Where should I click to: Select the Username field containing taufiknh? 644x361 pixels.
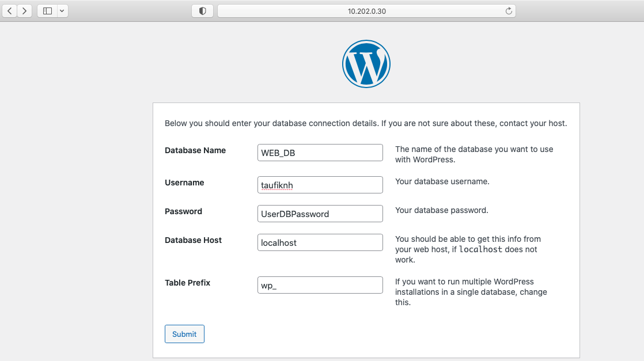[320, 185]
